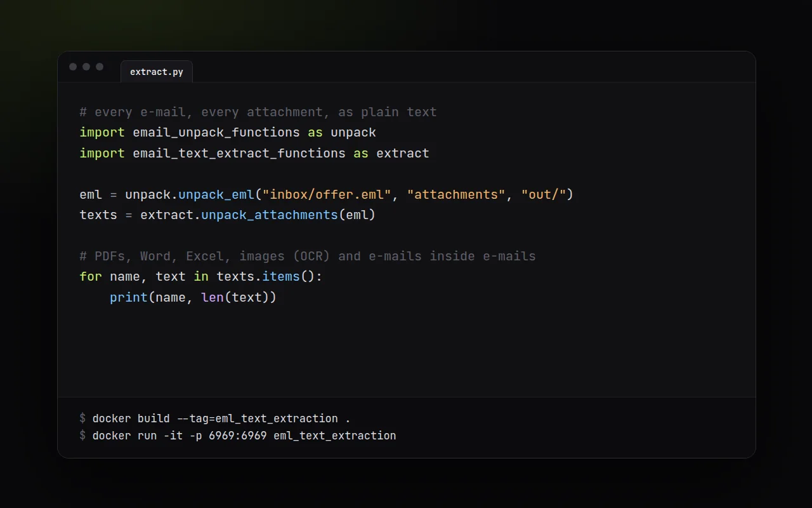Click the module name email_text_extract_functions

click(x=239, y=153)
